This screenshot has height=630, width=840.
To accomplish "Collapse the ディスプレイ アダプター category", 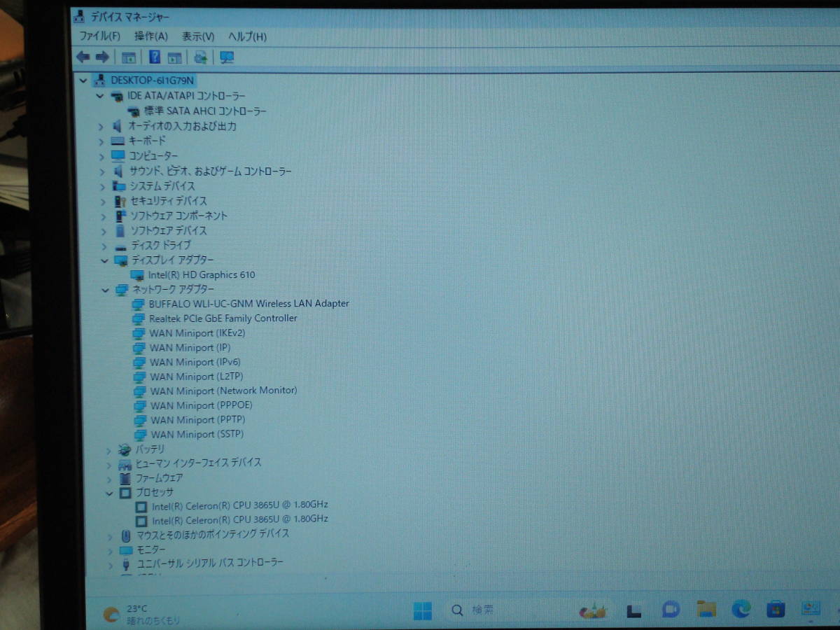I will pyautogui.click(x=105, y=260).
